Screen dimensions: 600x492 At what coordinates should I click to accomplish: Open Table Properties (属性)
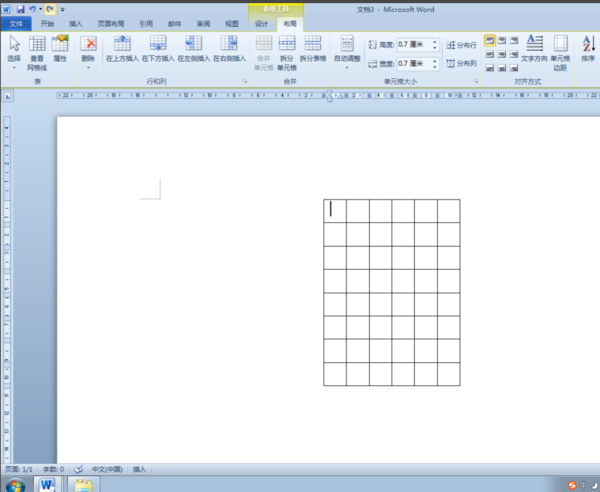pyautogui.click(x=60, y=48)
